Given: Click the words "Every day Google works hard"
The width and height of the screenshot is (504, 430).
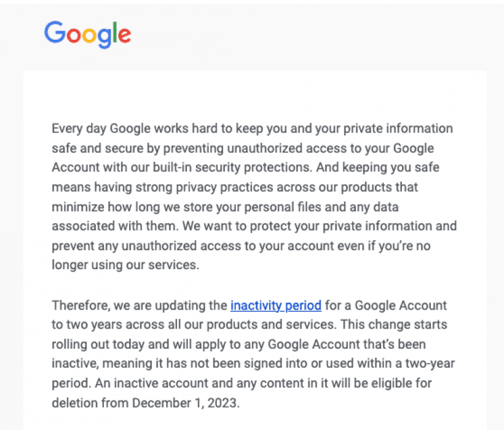Looking at the screenshot, I should click(x=129, y=129).
